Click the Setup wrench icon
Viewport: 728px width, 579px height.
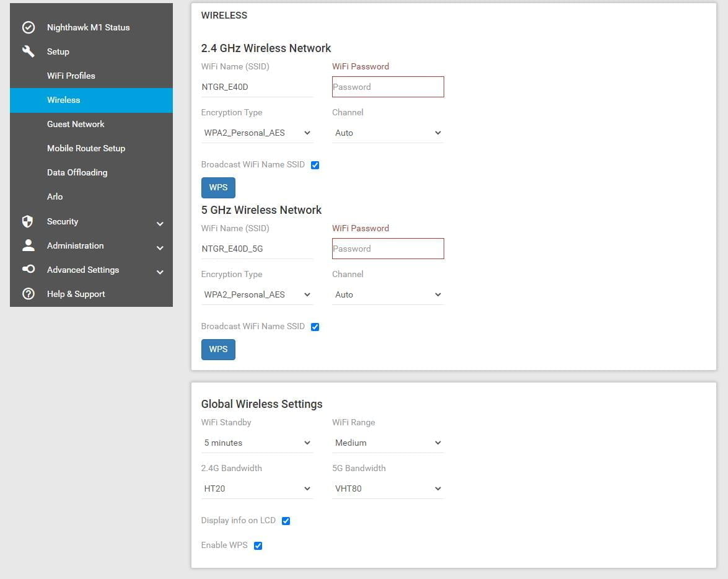click(29, 51)
